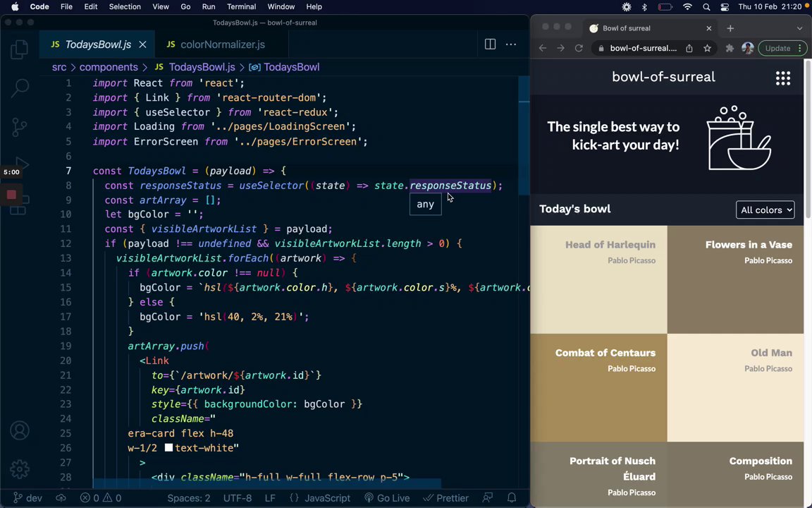Screen dimensions: 812x508
Task: Open a new browser tab
Action: pos(730,28)
